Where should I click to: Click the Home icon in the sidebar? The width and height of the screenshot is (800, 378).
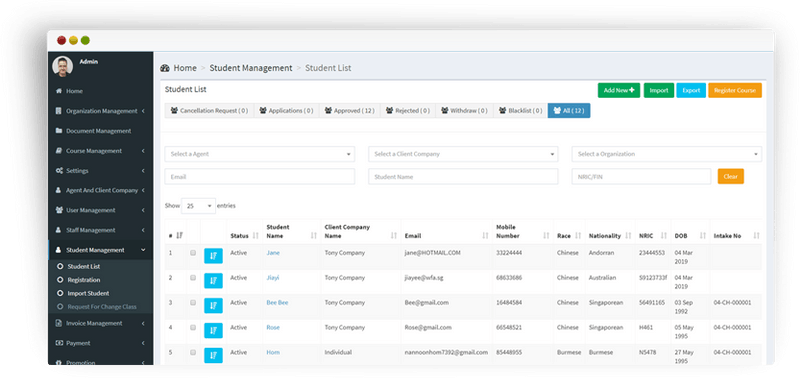click(x=59, y=91)
